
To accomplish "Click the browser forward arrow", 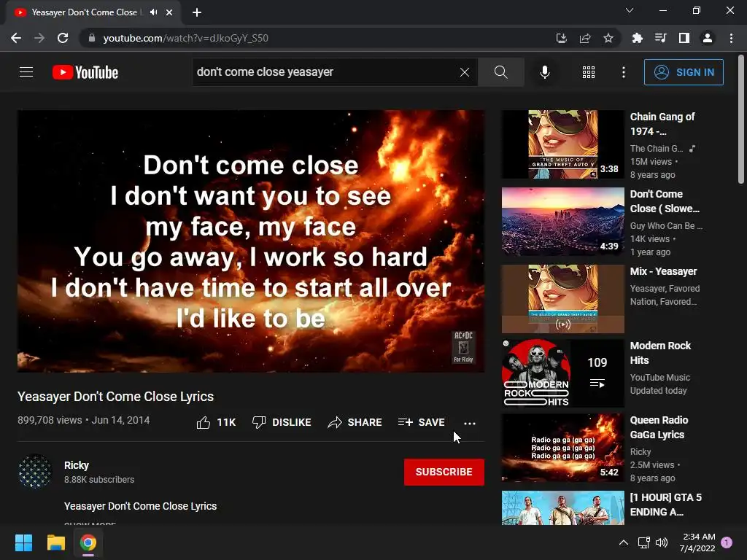I will click(39, 38).
